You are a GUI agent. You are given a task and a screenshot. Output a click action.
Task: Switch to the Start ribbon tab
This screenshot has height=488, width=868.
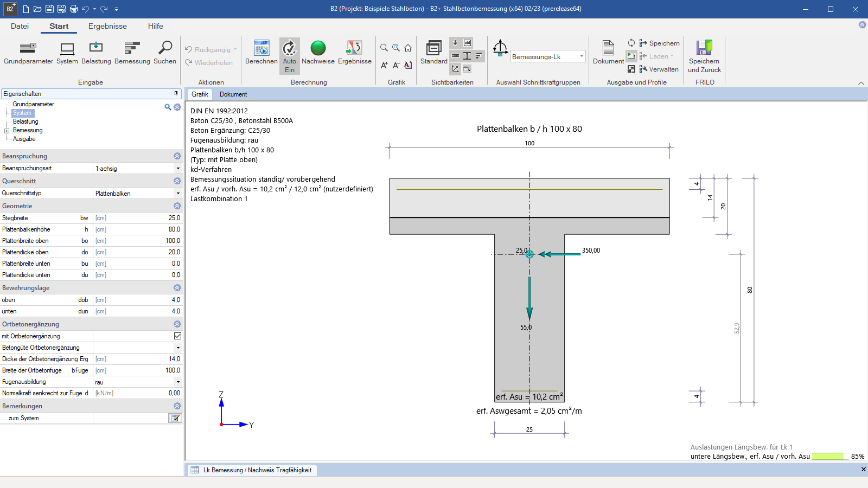59,26
